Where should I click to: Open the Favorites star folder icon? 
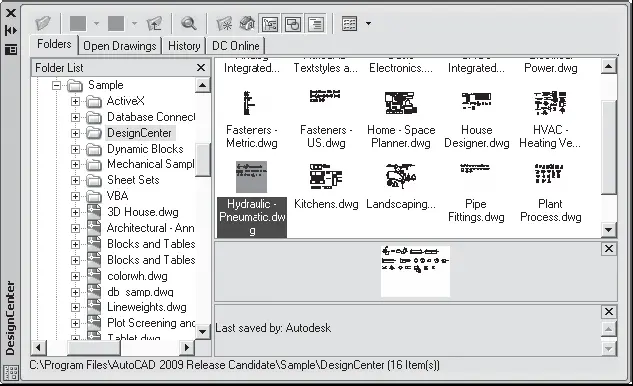(x=224, y=23)
